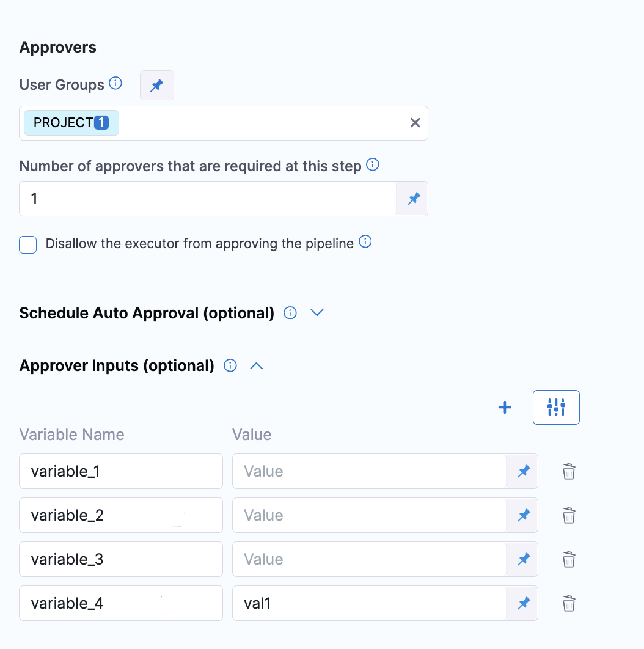Delete the variable_1 approver input row
This screenshot has width=644, height=649.
tap(569, 471)
